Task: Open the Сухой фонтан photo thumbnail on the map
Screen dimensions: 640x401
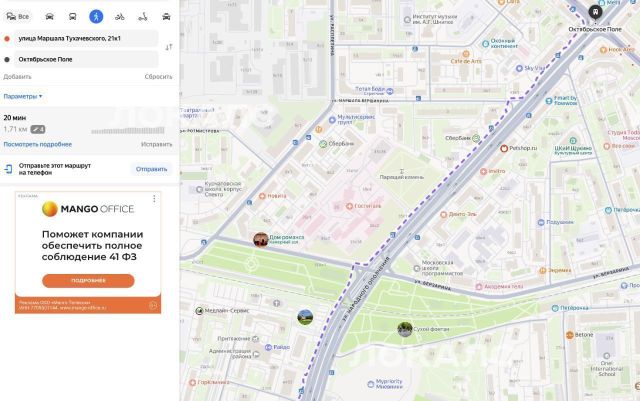Action: click(405, 328)
